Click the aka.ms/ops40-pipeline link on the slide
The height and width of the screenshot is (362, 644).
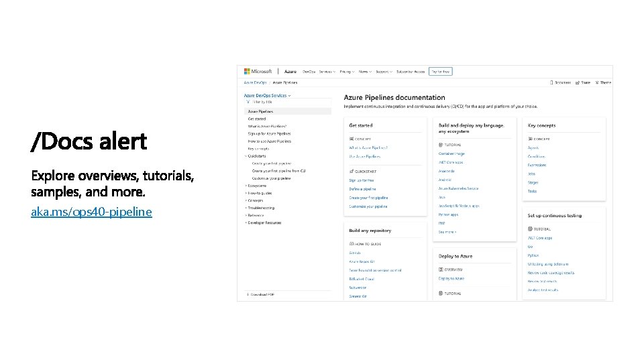click(x=92, y=212)
